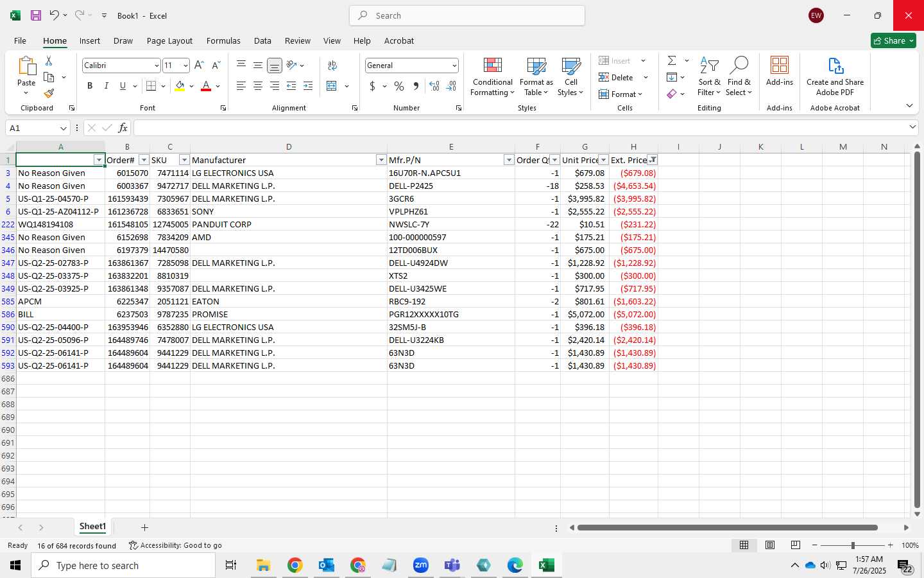Click the Cut scissors icon
Viewport: 924px width, 578px height.
click(49, 61)
